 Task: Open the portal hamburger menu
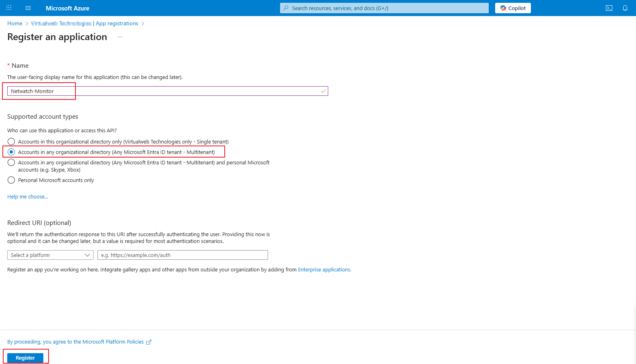click(x=28, y=8)
